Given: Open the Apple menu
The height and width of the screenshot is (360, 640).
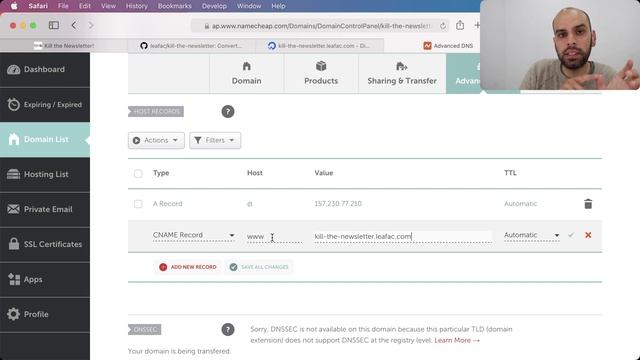Looking at the screenshot, I should click(x=14, y=6).
